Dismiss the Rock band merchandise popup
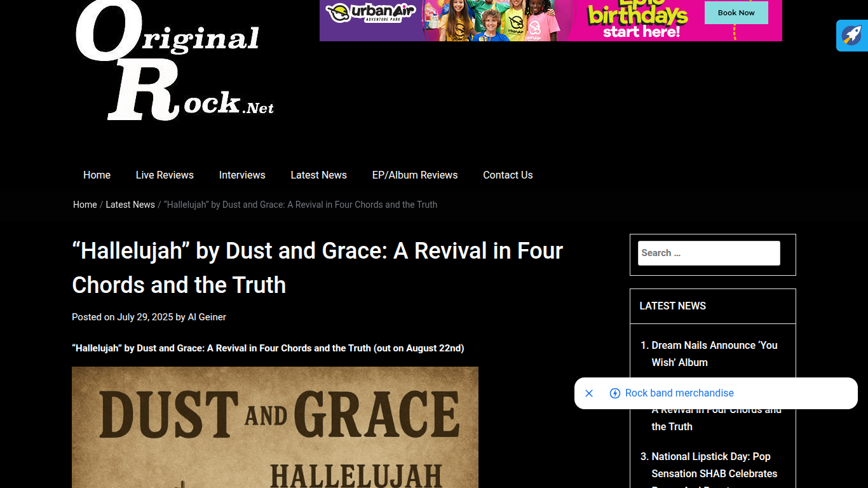Image resolution: width=868 pixels, height=488 pixels. [x=589, y=393]
